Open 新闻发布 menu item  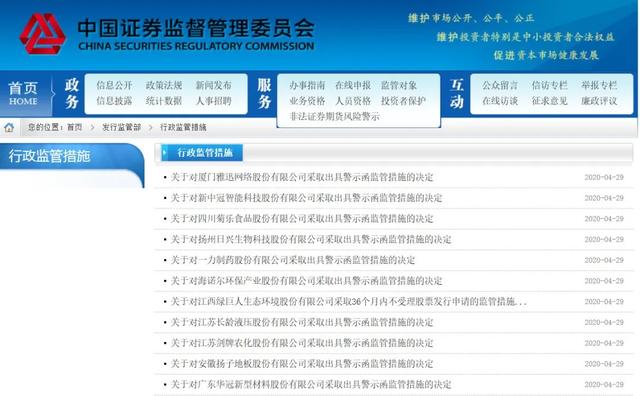[213, 85]
